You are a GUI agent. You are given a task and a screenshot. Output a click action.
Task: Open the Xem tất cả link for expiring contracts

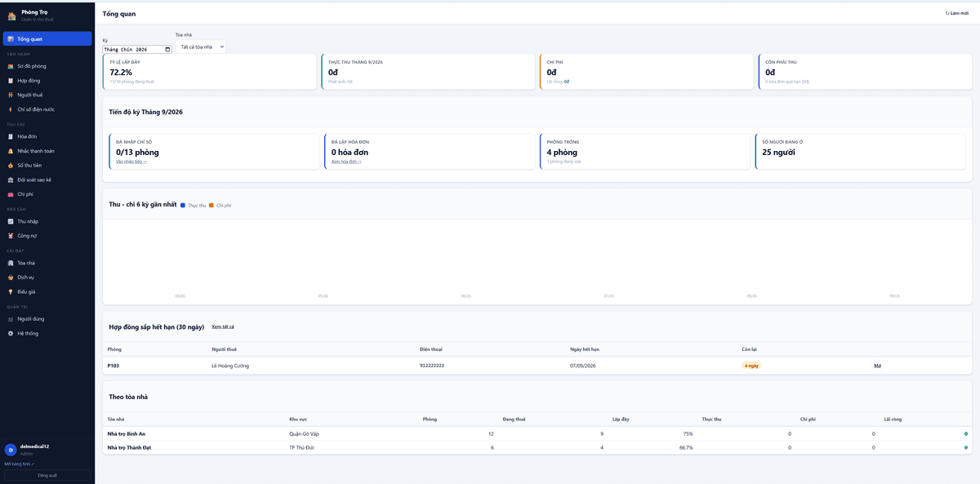tap(223, 326)
